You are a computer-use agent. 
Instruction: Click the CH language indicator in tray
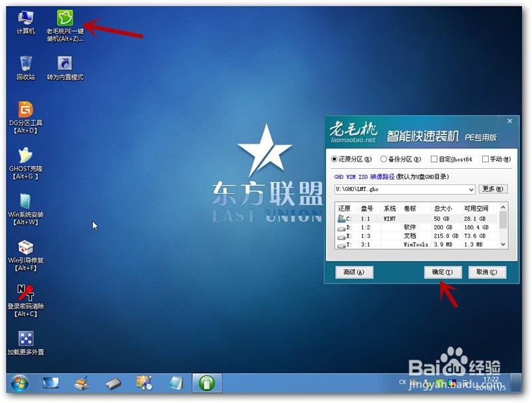[x=402, y=382]
